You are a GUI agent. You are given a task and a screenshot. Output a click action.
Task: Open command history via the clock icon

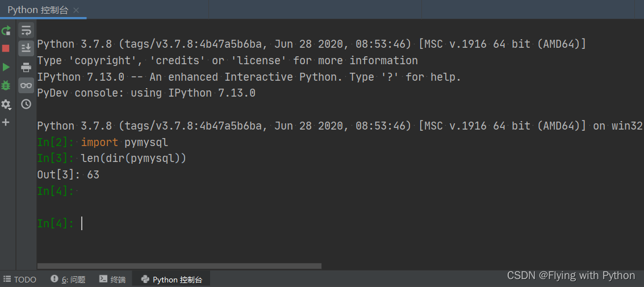coord(26,104)
